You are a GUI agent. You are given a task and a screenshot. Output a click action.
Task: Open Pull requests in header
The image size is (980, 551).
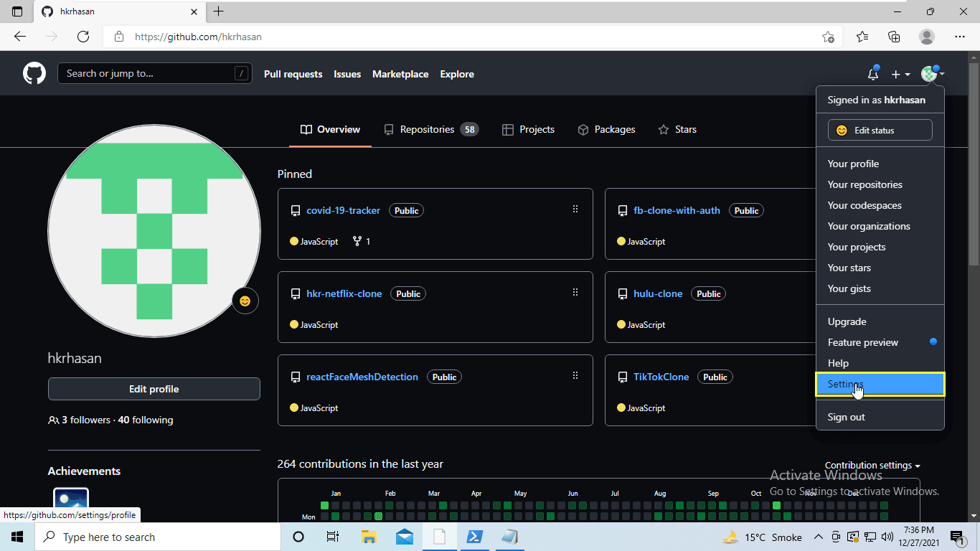coord(293,74)
